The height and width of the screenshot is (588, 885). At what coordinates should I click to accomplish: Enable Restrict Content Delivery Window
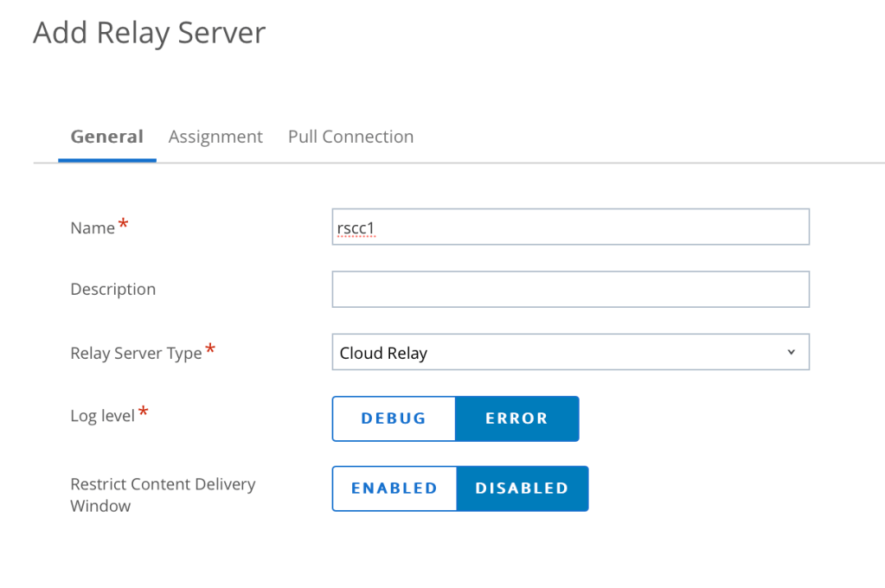click(394, 489)
